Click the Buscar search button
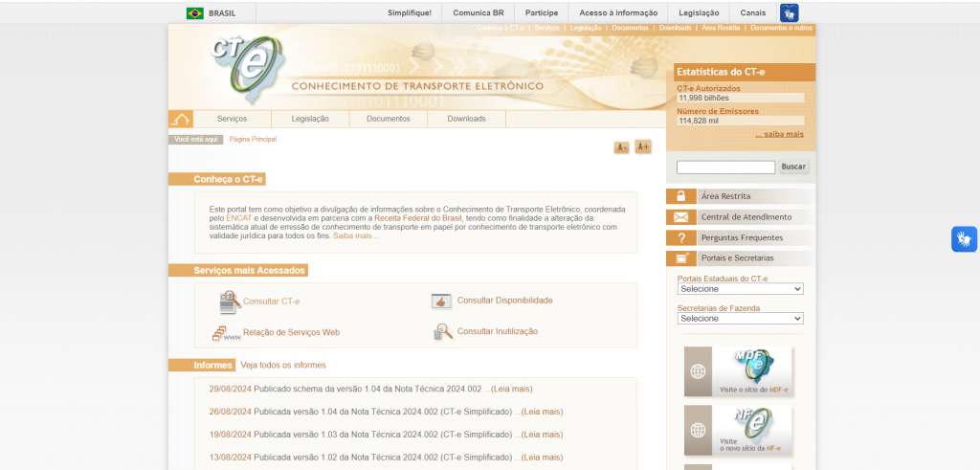Viewport: 980px width, 470px height. click(x=793, y=167)
